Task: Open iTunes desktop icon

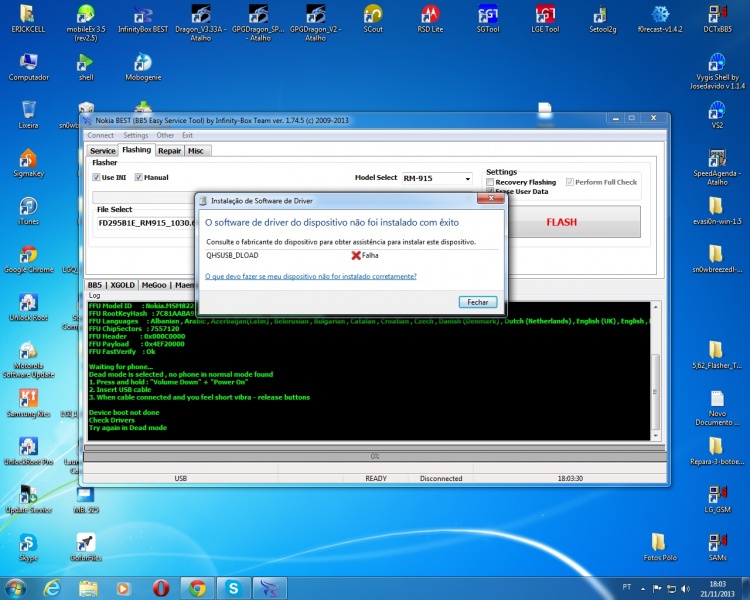Action: 29,211
